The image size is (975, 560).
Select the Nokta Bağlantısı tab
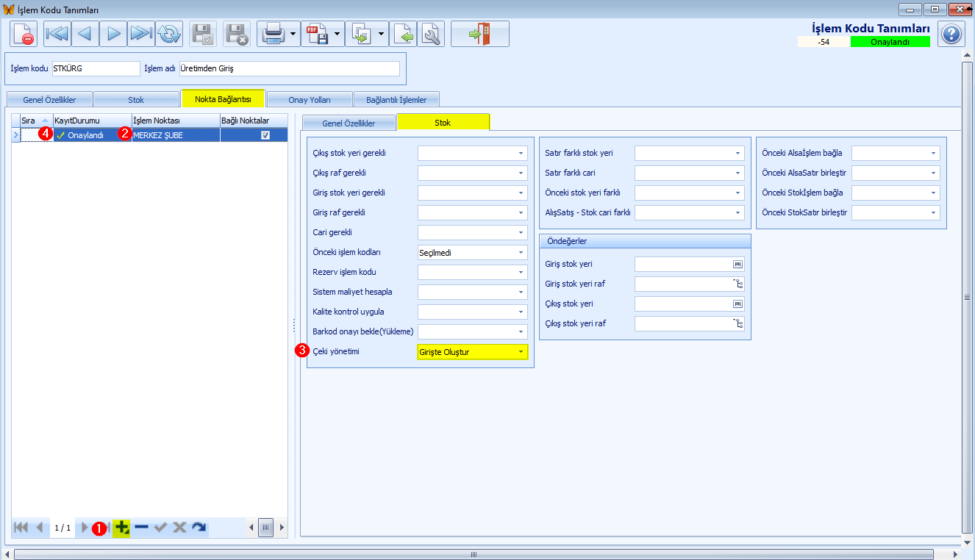[x=223, y=98]
